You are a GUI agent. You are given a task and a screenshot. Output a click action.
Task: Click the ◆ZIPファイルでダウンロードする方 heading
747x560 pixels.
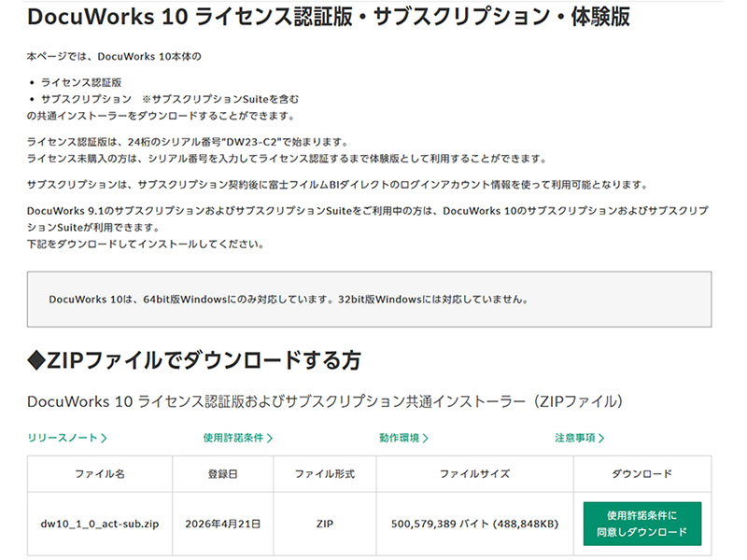click(194, 360)
